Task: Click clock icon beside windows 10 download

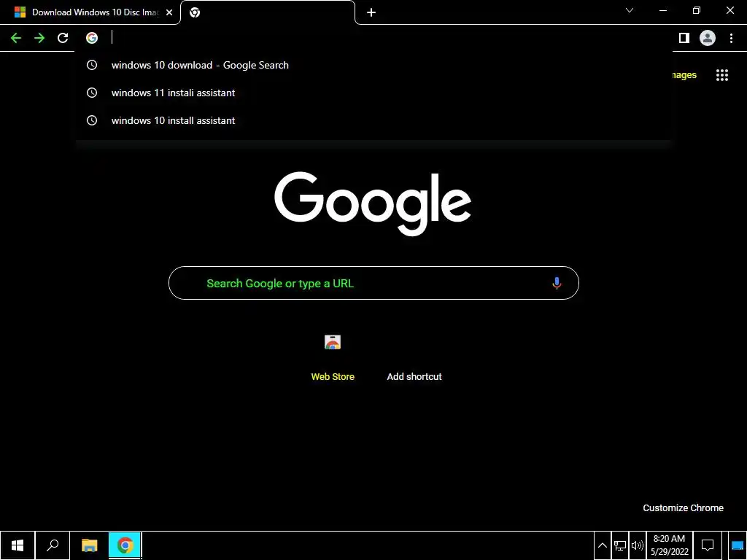Action: (92, 65)
